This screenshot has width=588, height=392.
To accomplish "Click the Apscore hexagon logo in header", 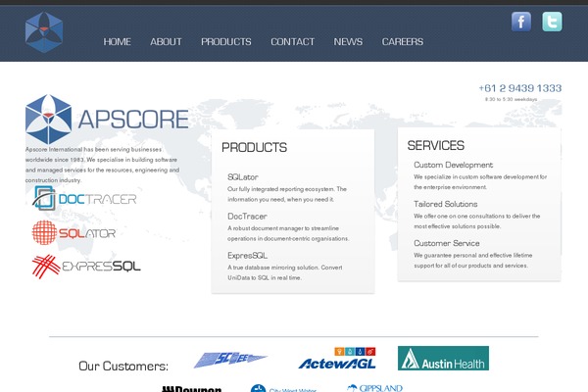I will (x=44, y=32).
